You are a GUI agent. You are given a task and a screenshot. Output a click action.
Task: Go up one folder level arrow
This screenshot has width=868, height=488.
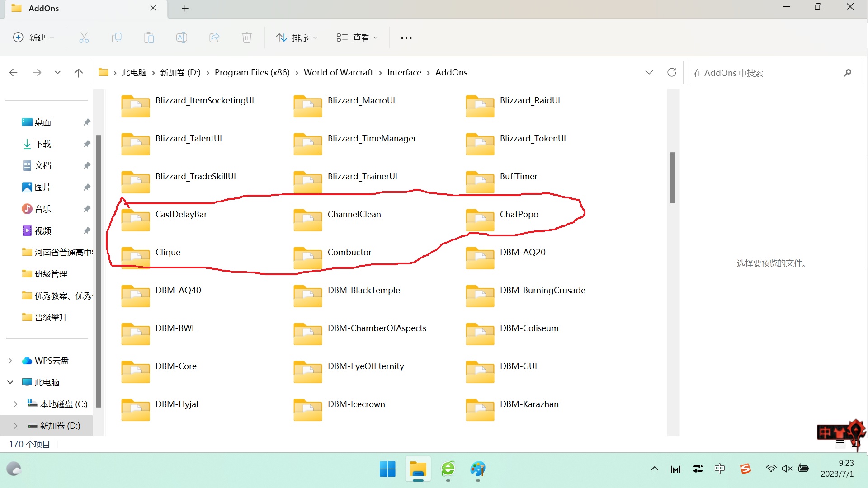(79, 72)
